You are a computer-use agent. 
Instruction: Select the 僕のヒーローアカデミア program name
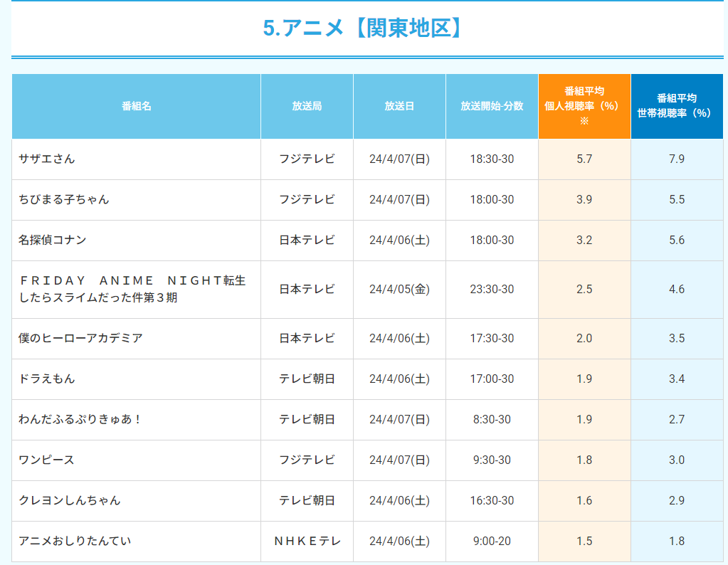click(81, 338)
